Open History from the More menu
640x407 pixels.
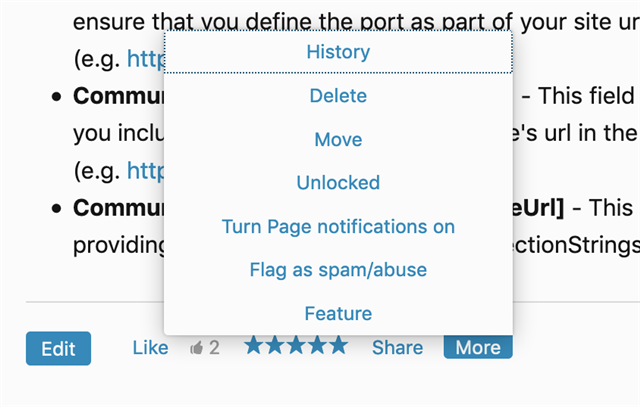click(x=338, y=52)
